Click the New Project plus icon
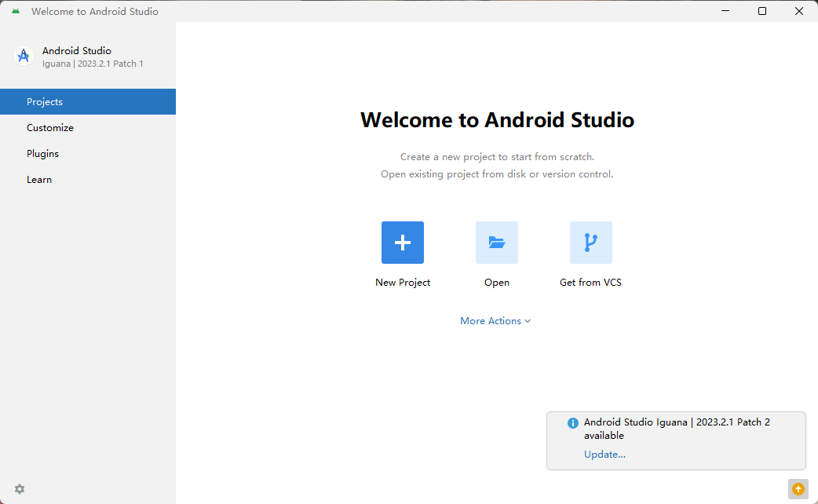 point(402,243)
